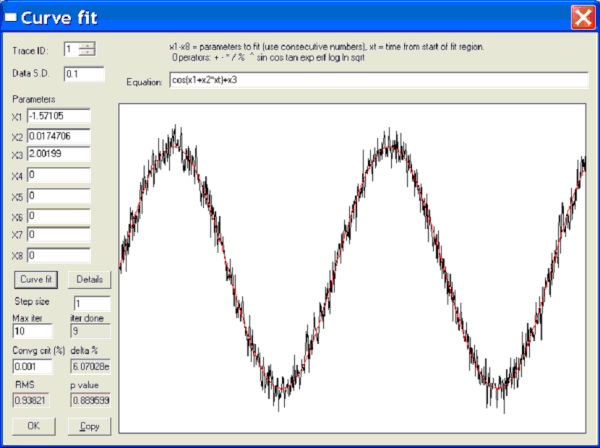Open the Details button

click(90, 279)
